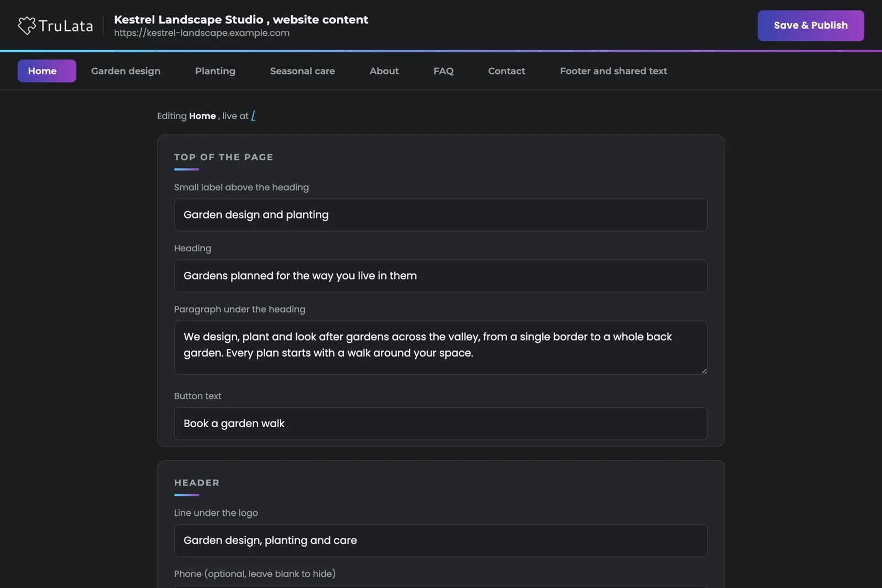Select Footer and shared text tab
The width and height of the screenshot is (882, 588).
point(614,71)
